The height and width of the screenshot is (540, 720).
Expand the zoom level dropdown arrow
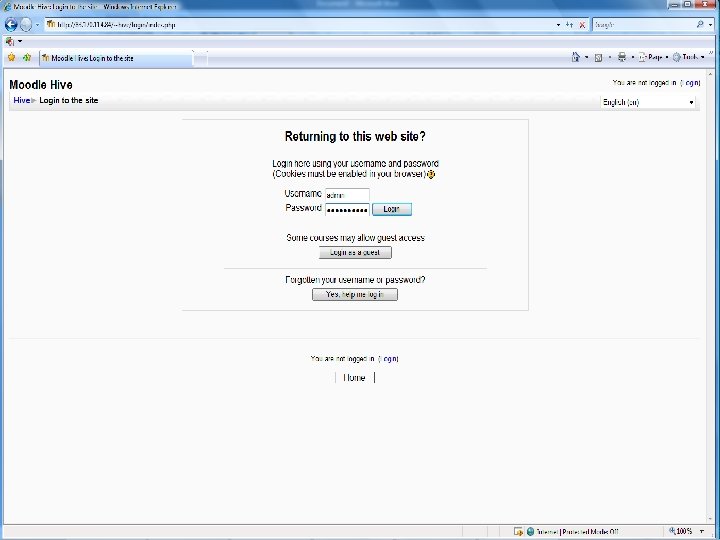click(702, 532)
